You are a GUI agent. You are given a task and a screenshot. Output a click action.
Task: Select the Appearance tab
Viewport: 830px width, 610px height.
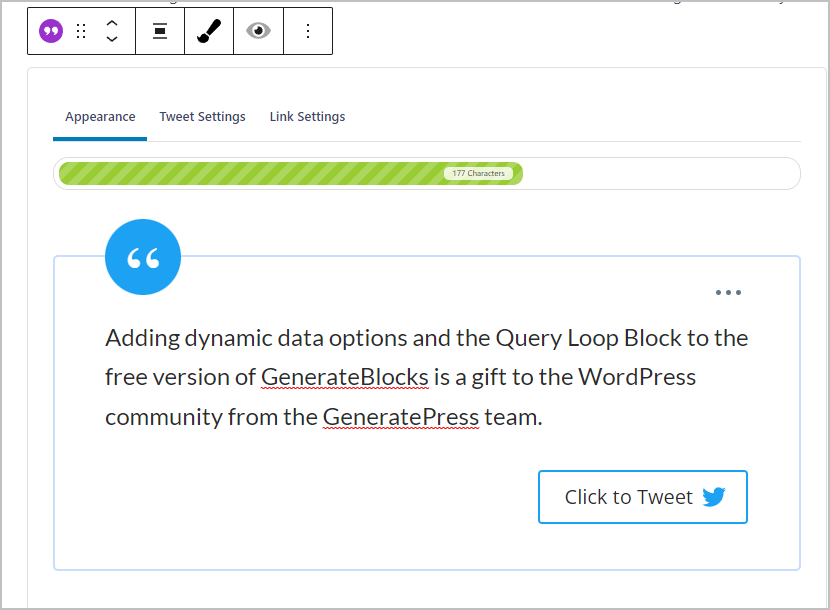coord(100,116)
